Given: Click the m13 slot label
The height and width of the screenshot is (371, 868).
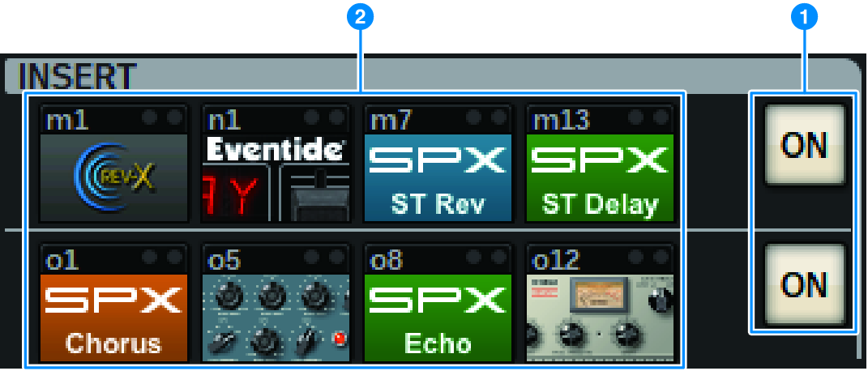Looking at the screenshot, I should [x=560, y=119].
